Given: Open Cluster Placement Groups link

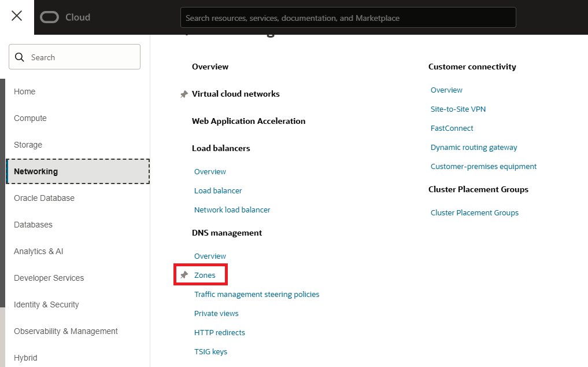Looking at the screenshot, I should pyautogui.click(x=474, y=212).
